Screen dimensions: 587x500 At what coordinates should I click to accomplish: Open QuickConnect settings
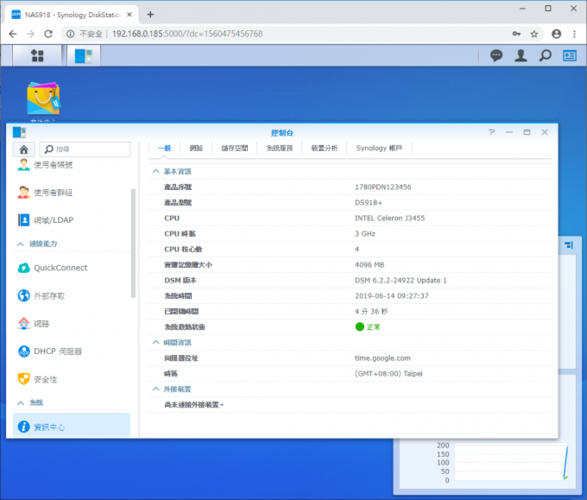pyautogui.click(x=71, y=268)
